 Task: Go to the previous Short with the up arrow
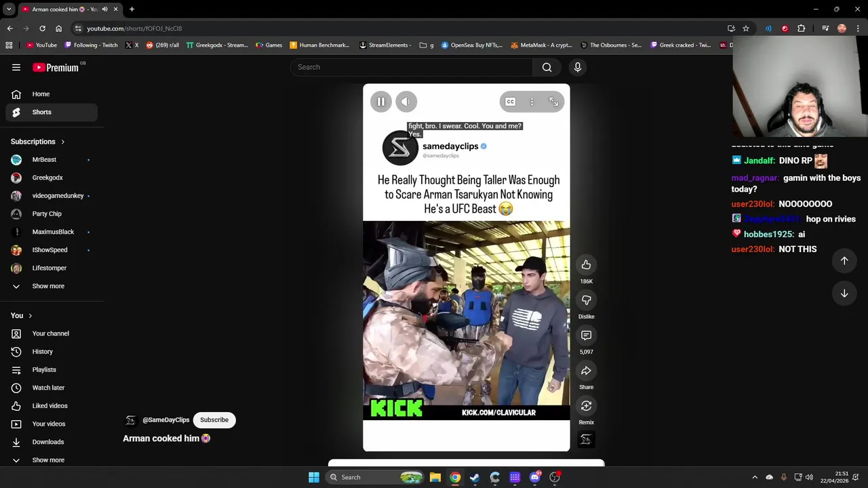click(x=844, y=261)
